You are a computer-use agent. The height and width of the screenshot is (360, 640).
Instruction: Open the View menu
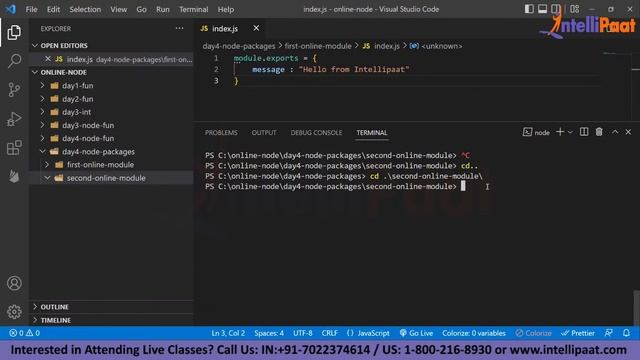coord(118,9)
